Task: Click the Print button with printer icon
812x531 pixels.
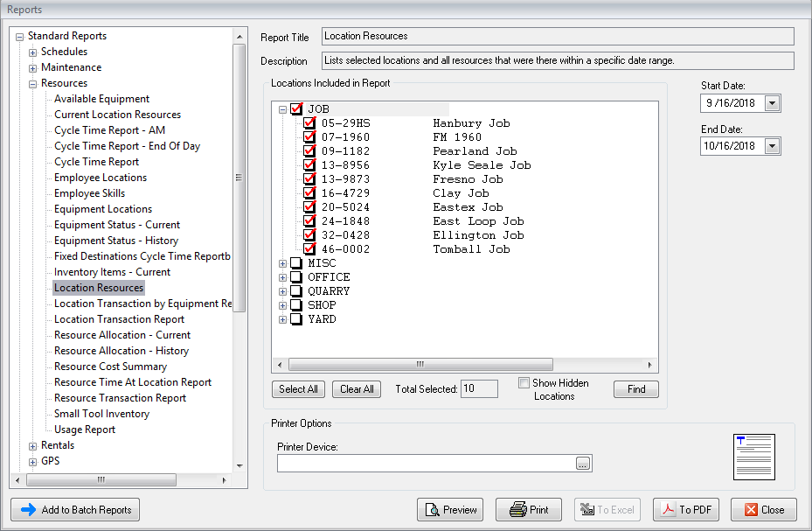Action: pos(529,510)
